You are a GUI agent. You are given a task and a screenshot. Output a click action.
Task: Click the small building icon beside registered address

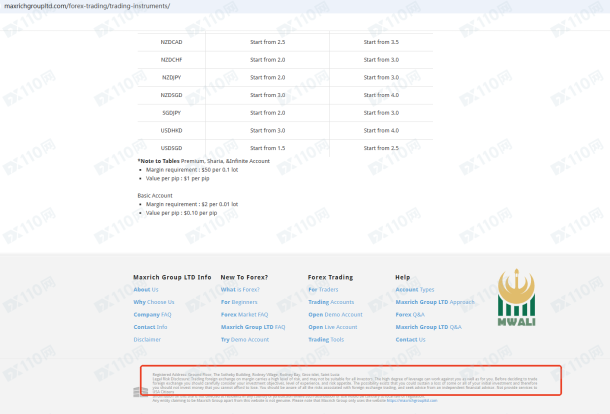140,392
